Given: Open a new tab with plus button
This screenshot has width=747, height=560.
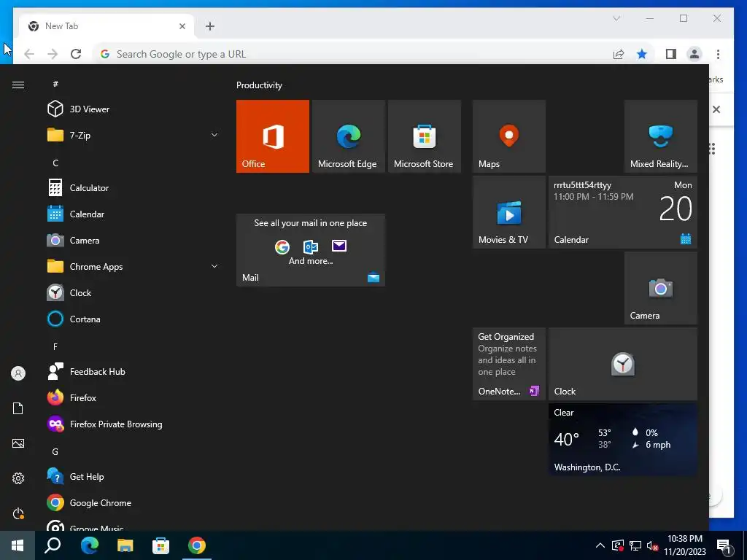Looking at the screenshot, I should (210, 26).
